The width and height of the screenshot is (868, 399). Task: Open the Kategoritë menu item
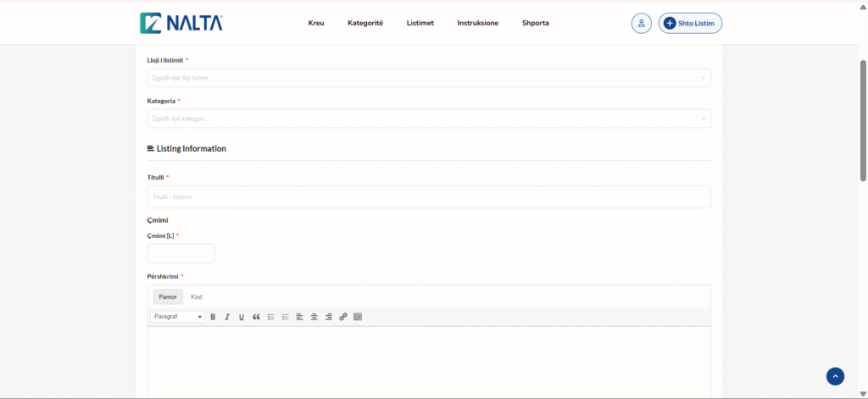coord(365,23)
